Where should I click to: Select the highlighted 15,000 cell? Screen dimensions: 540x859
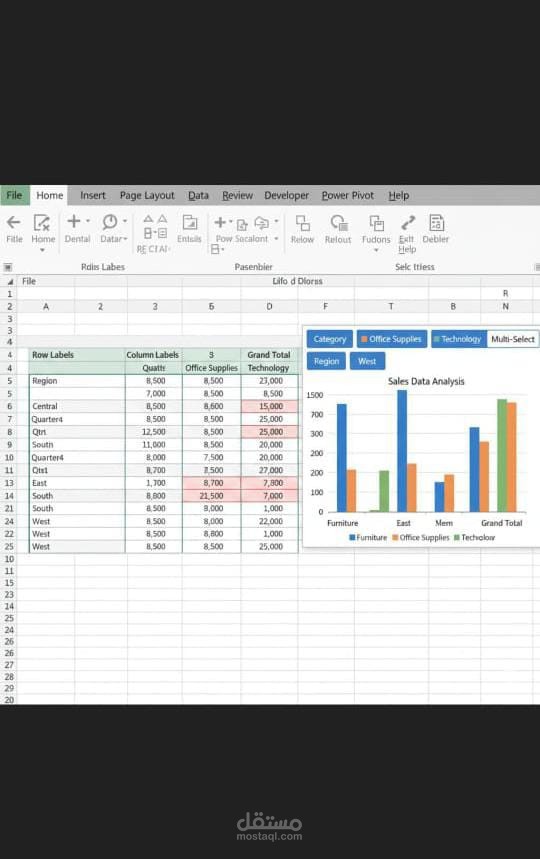(269, 406)
